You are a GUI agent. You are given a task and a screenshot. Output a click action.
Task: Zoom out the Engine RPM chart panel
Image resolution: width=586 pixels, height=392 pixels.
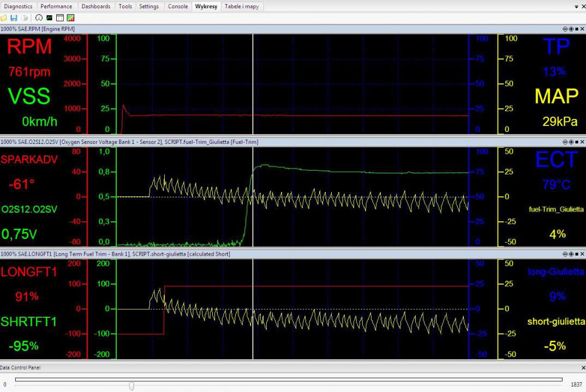point(565,28)
